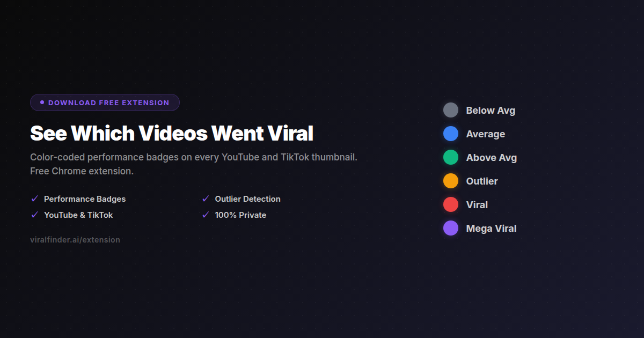Select the red Viral badge dot
The height and width of the screenshot is (338, 644).
pos(451,204)
